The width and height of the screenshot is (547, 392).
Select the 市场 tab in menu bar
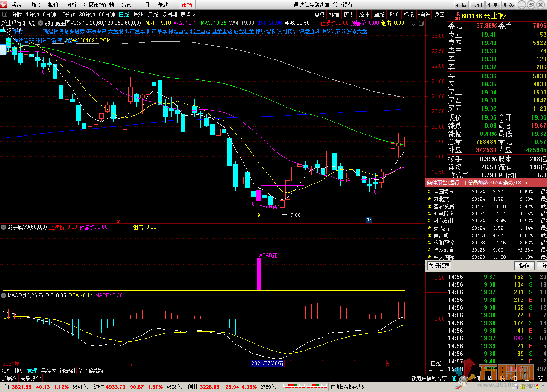click(x=187, y=5)
